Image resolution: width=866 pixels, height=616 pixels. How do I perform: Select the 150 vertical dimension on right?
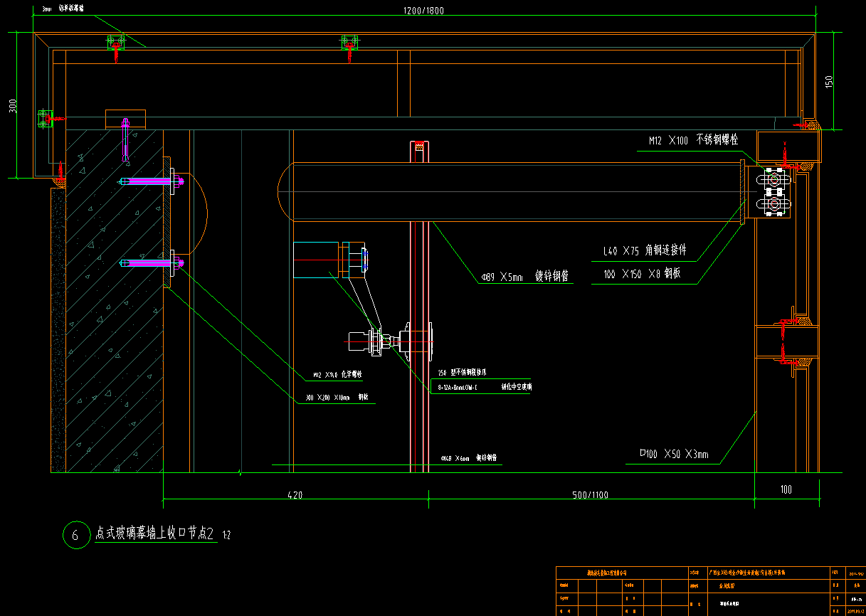pos(828,81)
